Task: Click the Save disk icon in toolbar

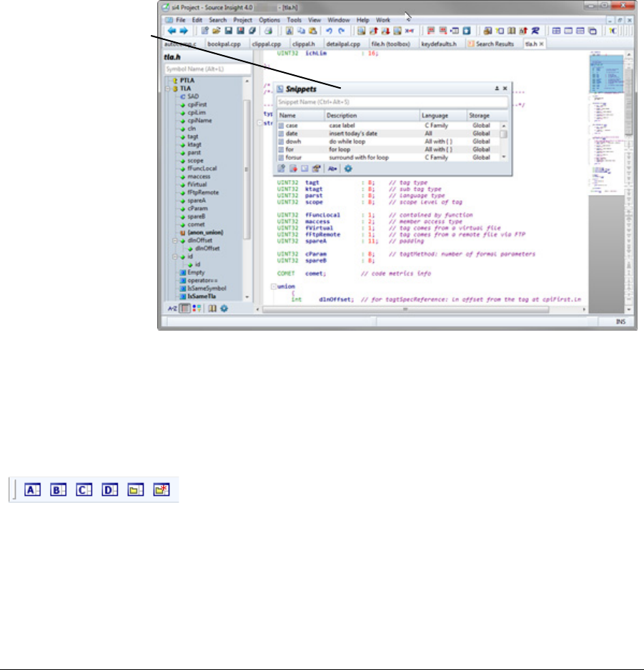Action: [228, 31]
